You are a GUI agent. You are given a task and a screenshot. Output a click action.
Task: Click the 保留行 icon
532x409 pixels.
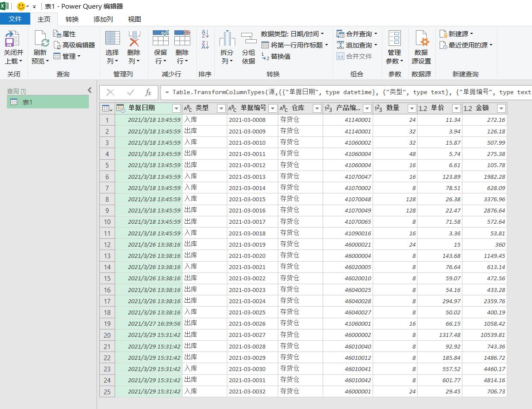161,38
